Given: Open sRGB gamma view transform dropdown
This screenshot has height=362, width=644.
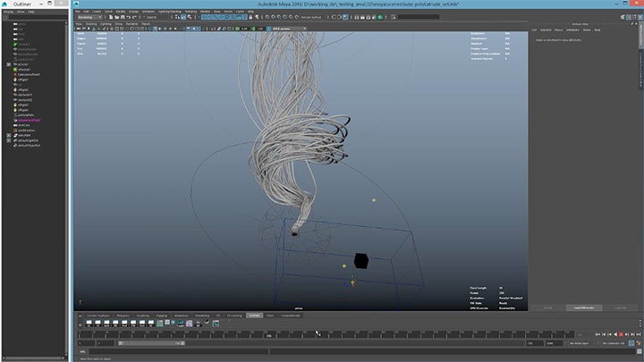Looking at the screenshot, I should [x=289, y=29].
